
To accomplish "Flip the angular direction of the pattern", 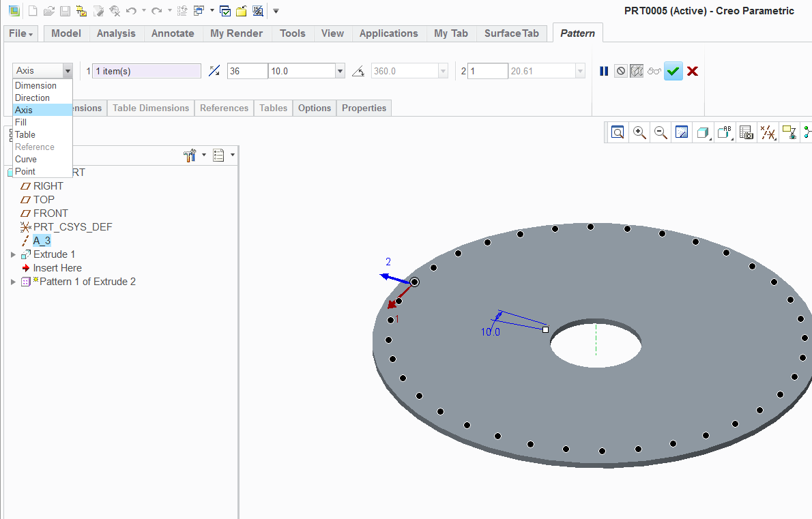I will [214, 71].
